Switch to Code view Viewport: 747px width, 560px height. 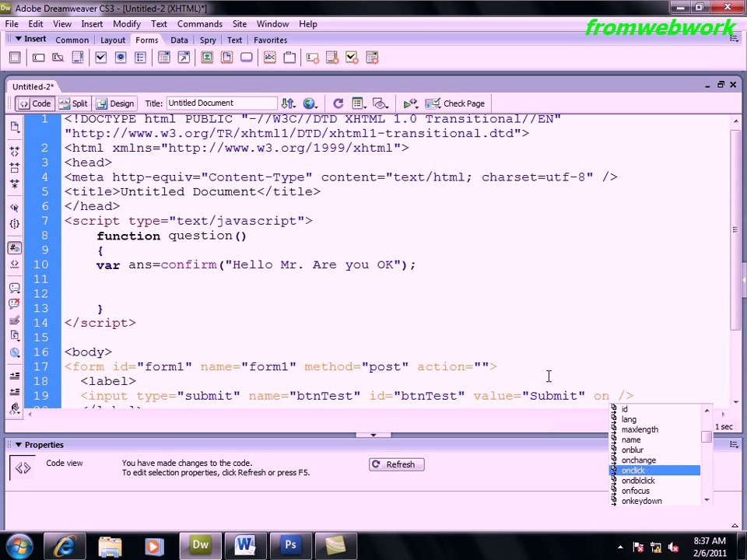[x=35, y=103]
